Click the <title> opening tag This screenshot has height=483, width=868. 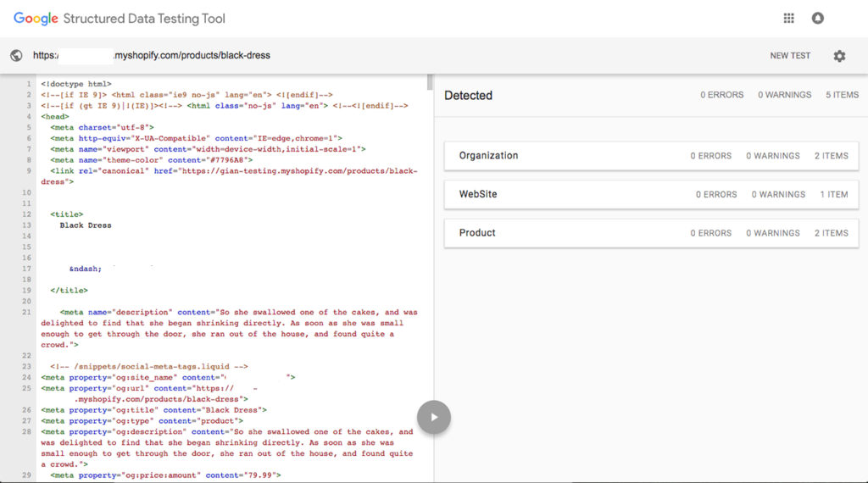pyautogui.click(x=67, y=214)
